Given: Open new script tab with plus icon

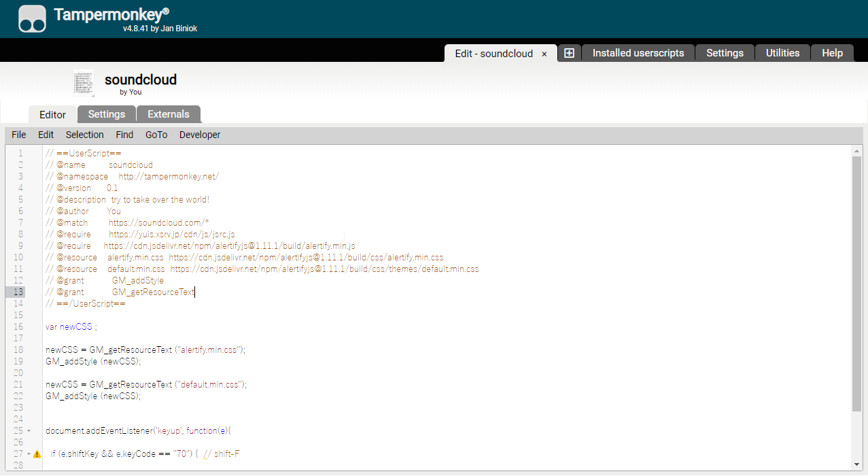Looking at the screenshot, I should pyautogui.click(x=569, y=53).
